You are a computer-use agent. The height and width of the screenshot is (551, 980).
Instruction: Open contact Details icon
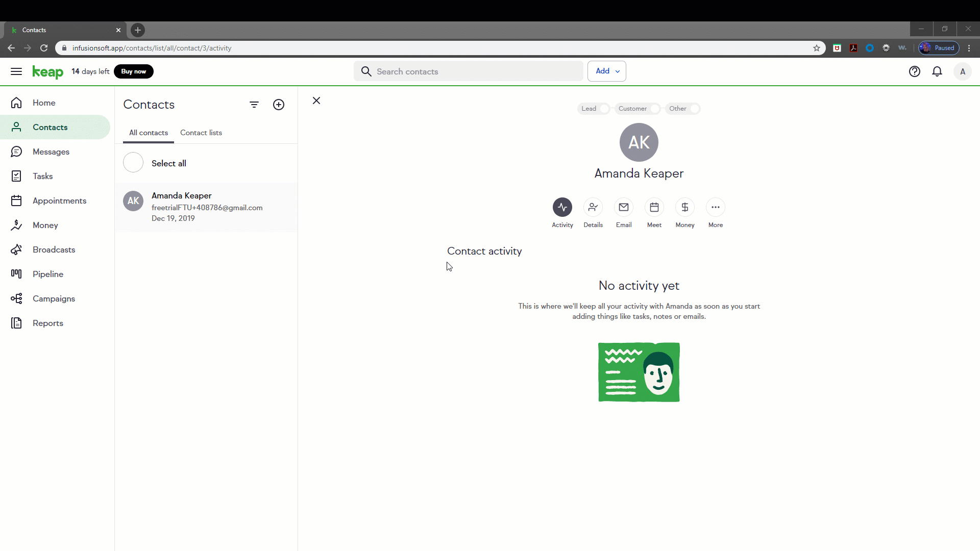click(593, 207)
